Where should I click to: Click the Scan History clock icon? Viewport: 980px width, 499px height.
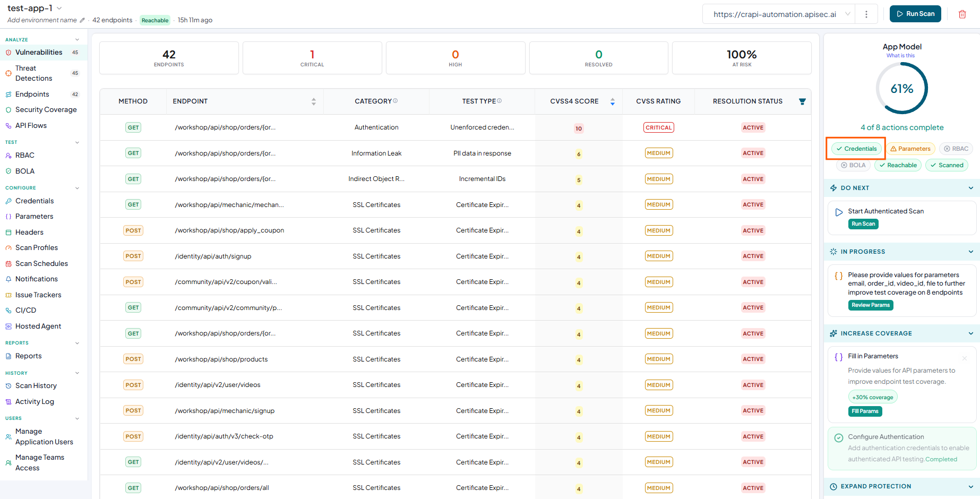click(x=8, y=386)
